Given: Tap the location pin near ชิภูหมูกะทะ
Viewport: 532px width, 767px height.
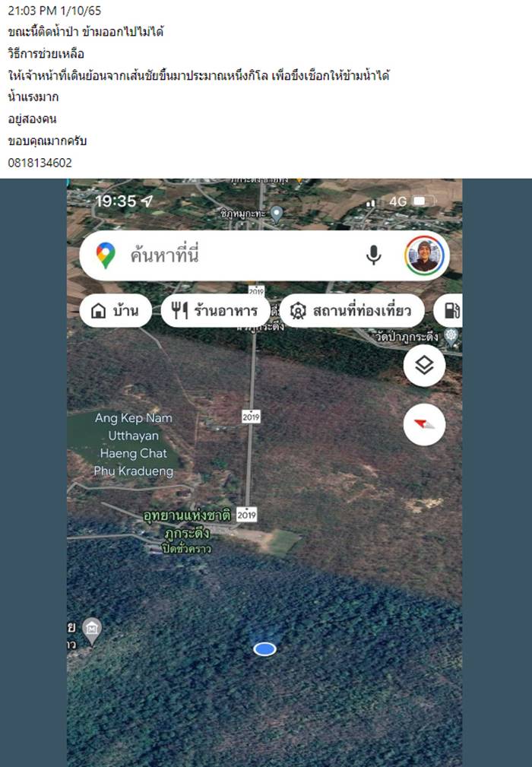Looking at the screenshot, I should [277, 214].
